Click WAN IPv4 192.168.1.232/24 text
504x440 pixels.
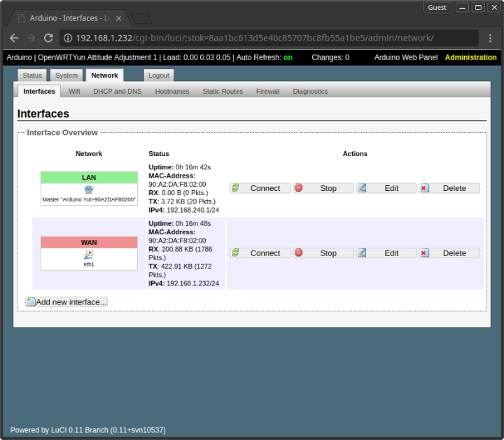(x=184, y=283)
